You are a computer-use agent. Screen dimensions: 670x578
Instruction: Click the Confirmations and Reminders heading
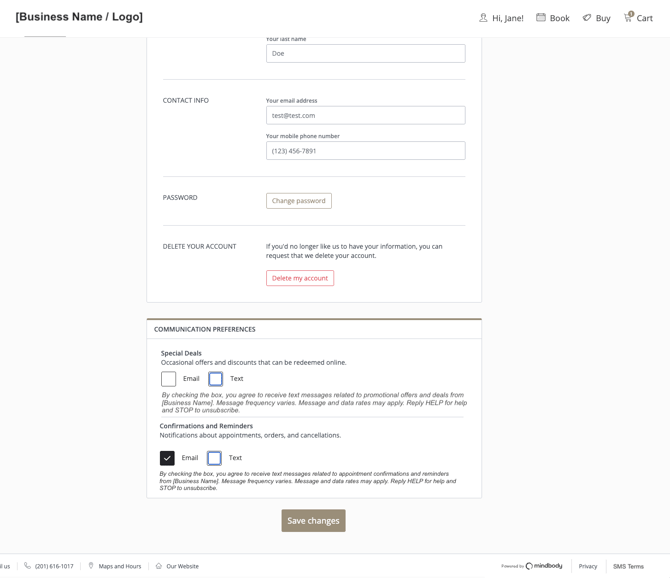[206, 426]
